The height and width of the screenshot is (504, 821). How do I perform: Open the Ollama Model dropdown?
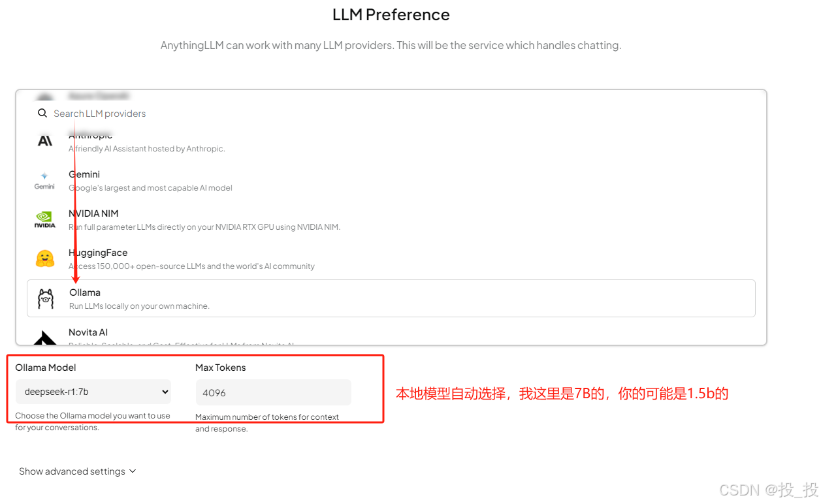[x=93, y=392]
